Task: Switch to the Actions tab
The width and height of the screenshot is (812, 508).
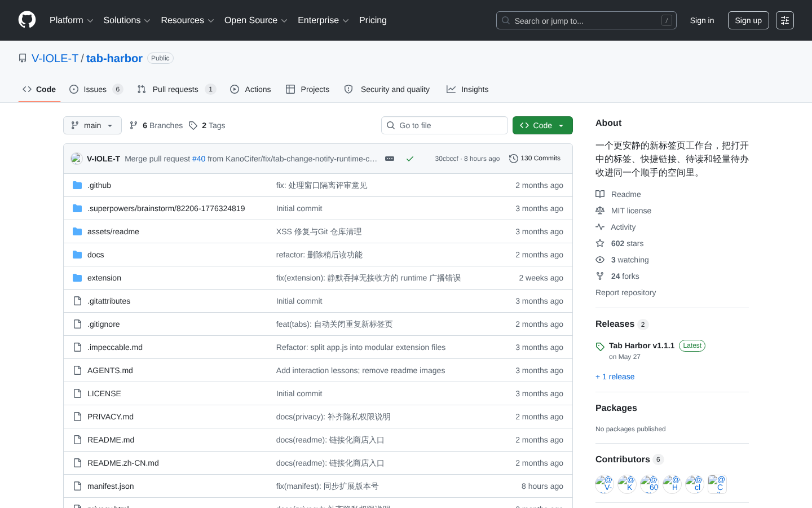Action: (x=250, y=89)
